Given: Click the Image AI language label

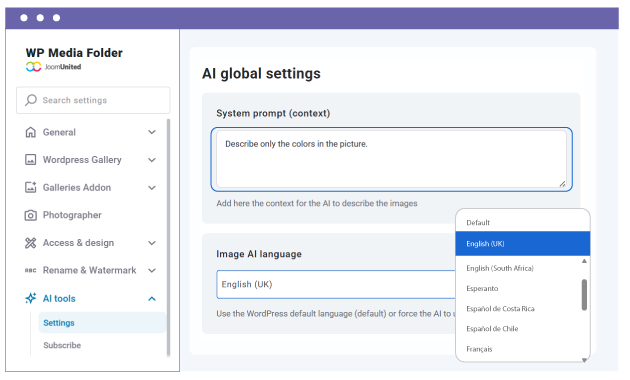Looking at the screenshot, I should (x=259, y=254).
